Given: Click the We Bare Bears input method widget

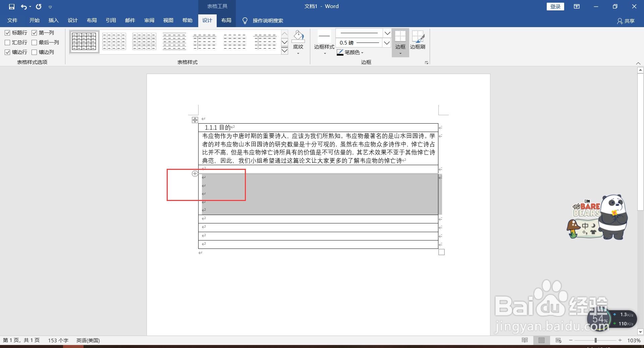Looking at the screenshot, I should [597, 217].
